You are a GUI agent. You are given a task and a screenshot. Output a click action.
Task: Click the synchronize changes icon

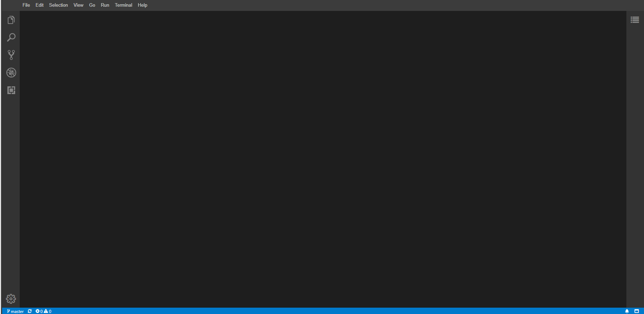point(30,311)
